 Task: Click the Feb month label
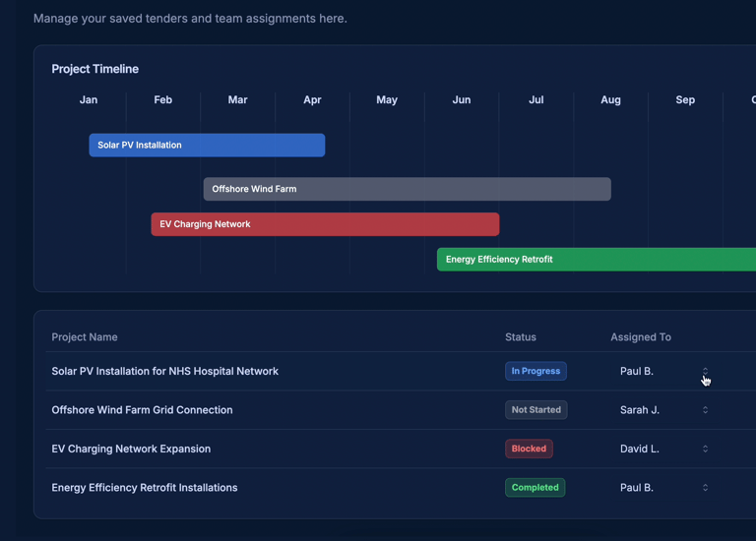(163, 99)
